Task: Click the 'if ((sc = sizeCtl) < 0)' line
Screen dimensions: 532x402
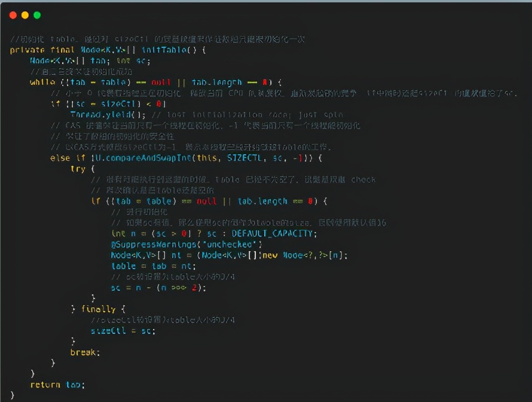Action: (108, 104)
